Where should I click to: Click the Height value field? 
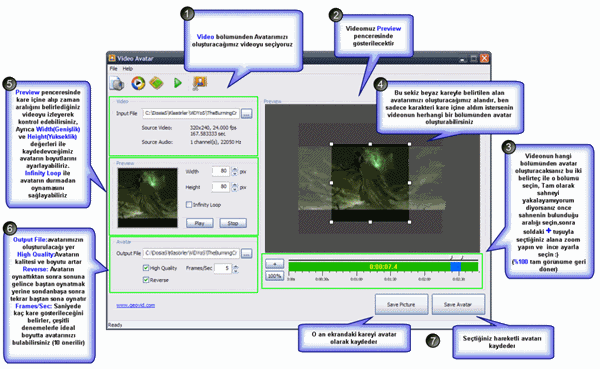[221, 187]
